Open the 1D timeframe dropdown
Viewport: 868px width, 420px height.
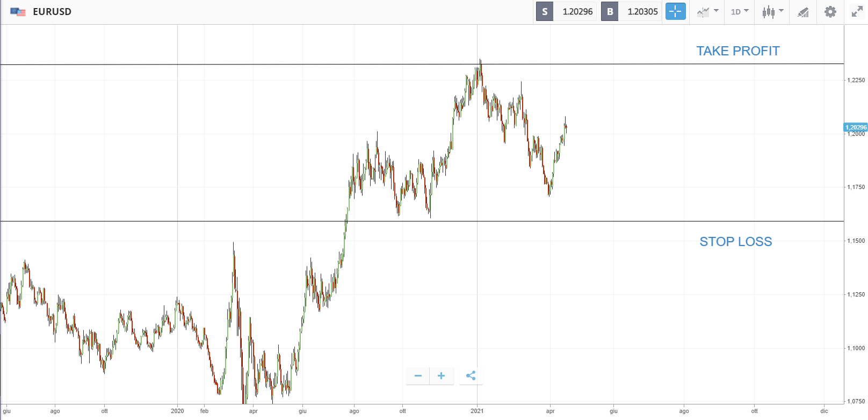click(740, 11)
